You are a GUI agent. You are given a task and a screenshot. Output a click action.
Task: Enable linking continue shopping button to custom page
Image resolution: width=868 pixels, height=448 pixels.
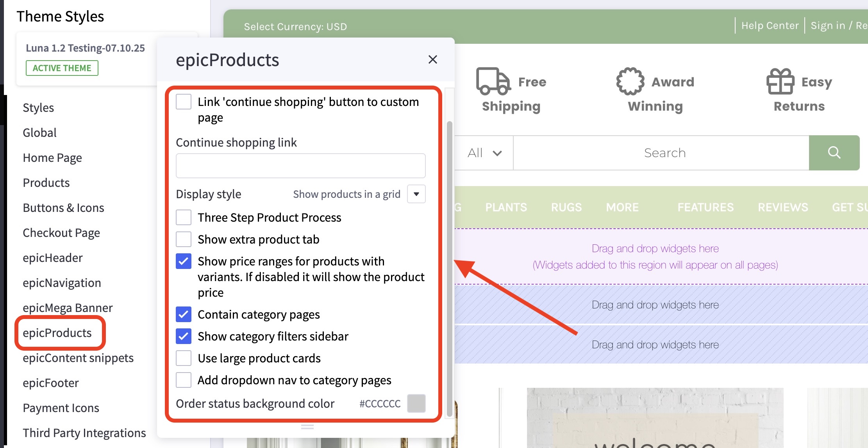(x=183, y=101)
